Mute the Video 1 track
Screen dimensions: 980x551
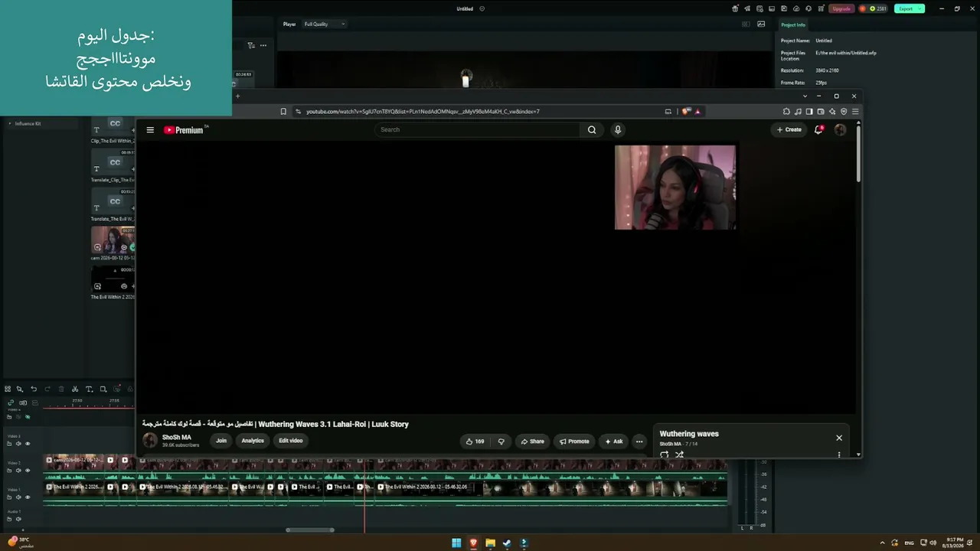18,497
